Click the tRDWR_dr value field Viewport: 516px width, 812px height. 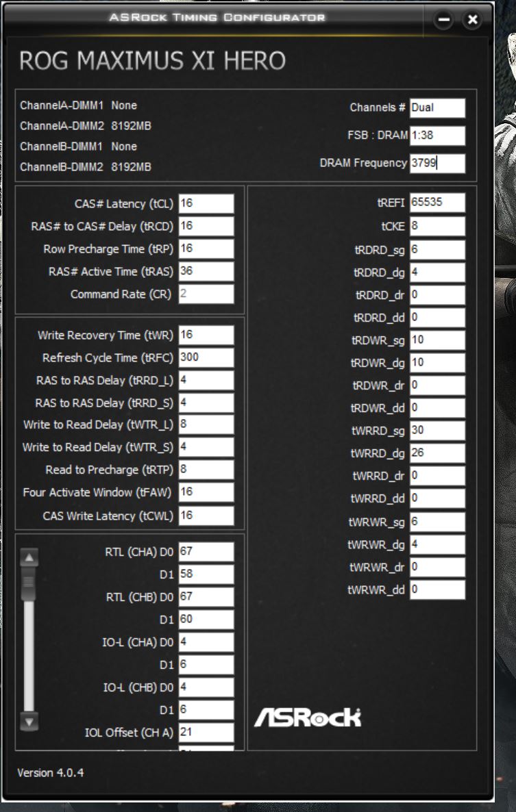click(x=437, y=385)
